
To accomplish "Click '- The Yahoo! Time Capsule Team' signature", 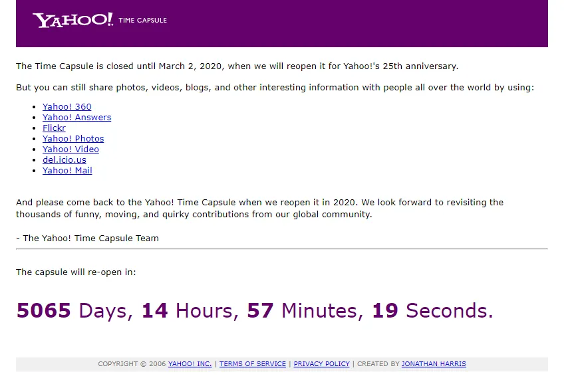I will tap(88, 239).
